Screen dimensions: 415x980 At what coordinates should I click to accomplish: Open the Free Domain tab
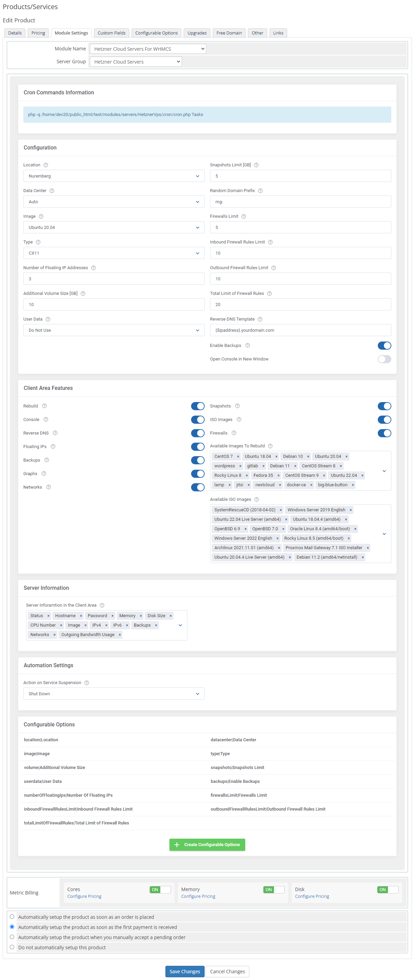(x=229, y=33)
